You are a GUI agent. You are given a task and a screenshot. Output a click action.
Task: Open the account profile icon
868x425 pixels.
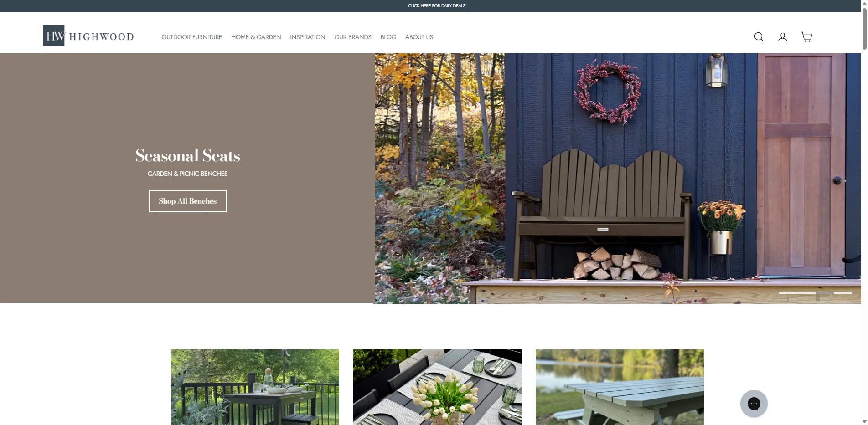point(782,37)
